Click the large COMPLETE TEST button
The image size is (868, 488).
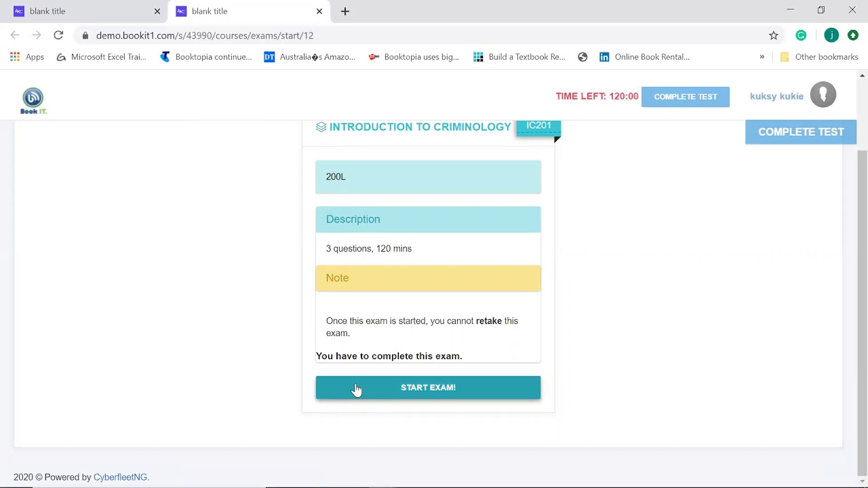(801, 132)
